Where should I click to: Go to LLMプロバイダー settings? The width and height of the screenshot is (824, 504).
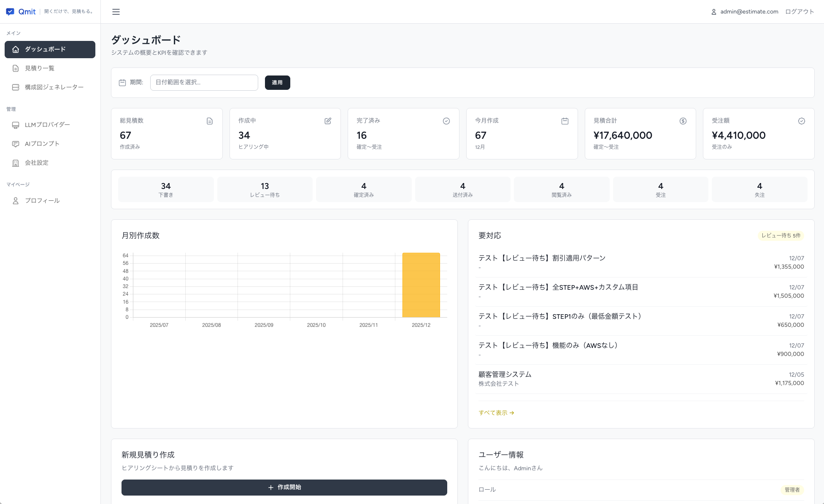(x=47, y=125)
